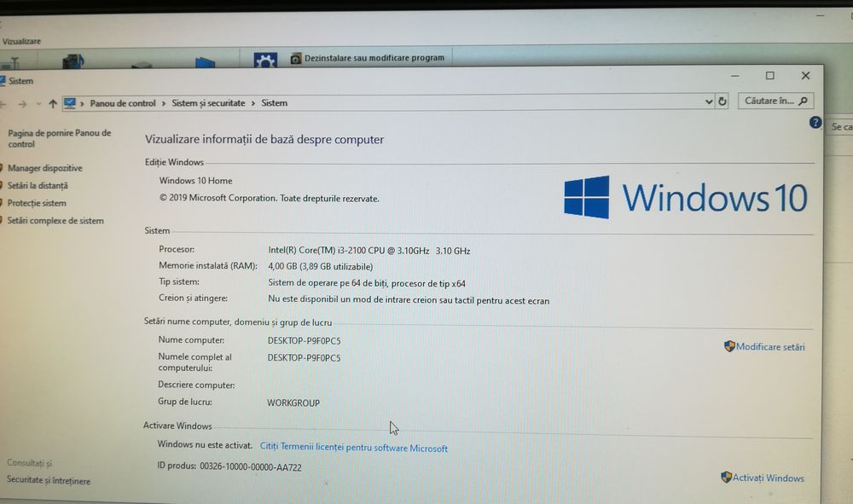Click the Windows 10 logo
The image size is (853, 504).
(685, 197)
